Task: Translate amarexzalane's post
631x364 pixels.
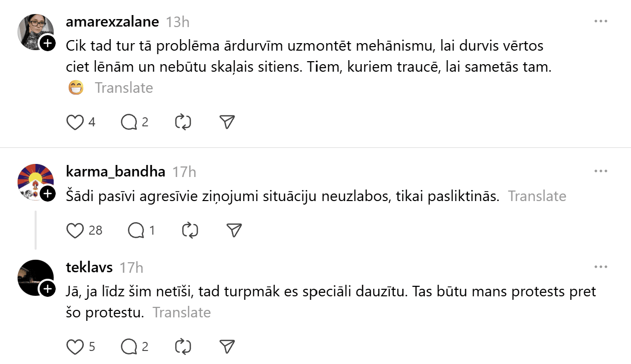Action: [x=124, y=88]
